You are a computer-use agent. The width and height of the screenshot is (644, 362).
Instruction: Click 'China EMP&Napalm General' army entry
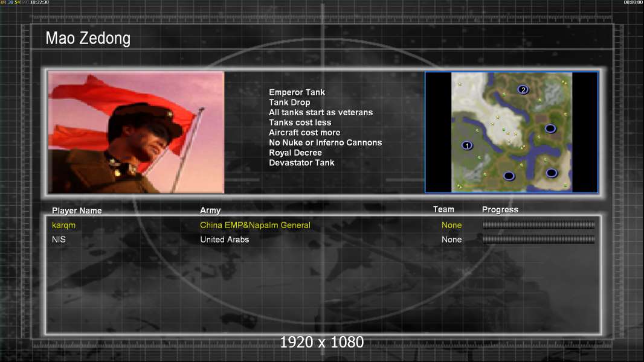[x=255, y=225]
